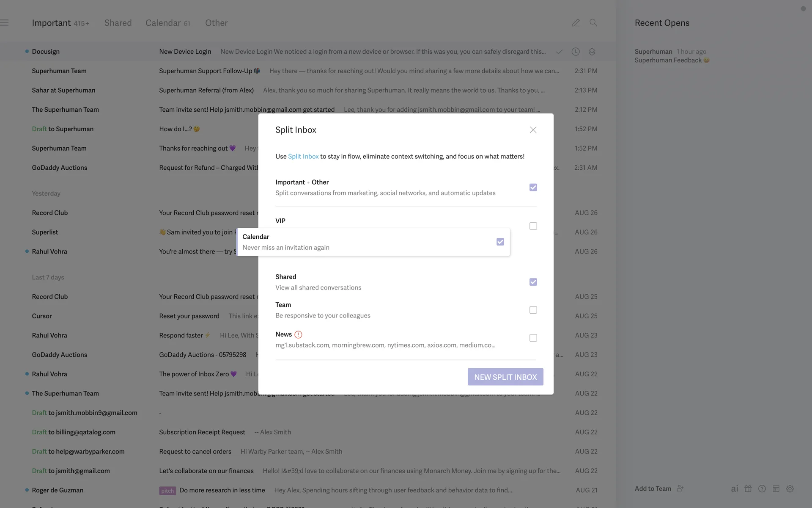Toggle the Calendar split checkbox
812x508 pixels.
click(500, 242)
